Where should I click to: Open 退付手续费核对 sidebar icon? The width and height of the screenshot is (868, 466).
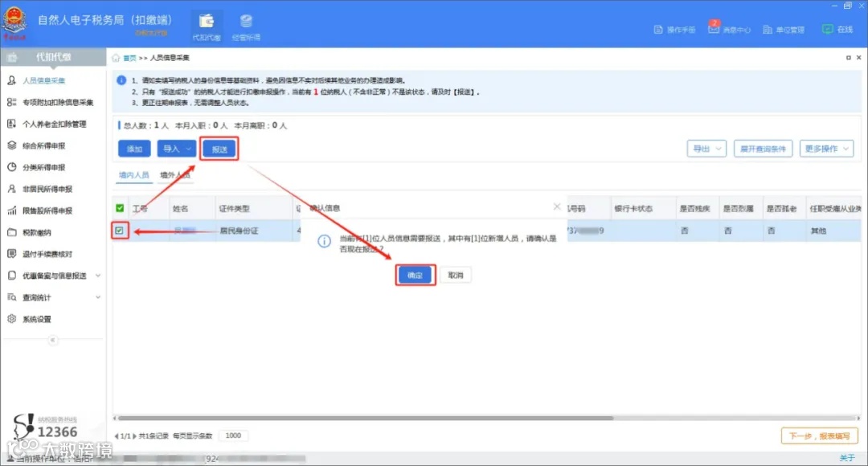pyautogui.click(x=11, y=254)
